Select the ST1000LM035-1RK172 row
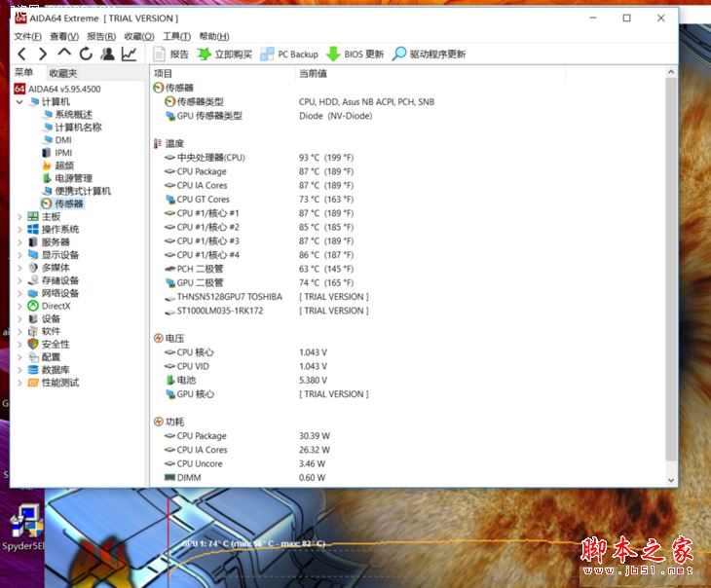Screen dimensions: 711x588 point(406,311)
